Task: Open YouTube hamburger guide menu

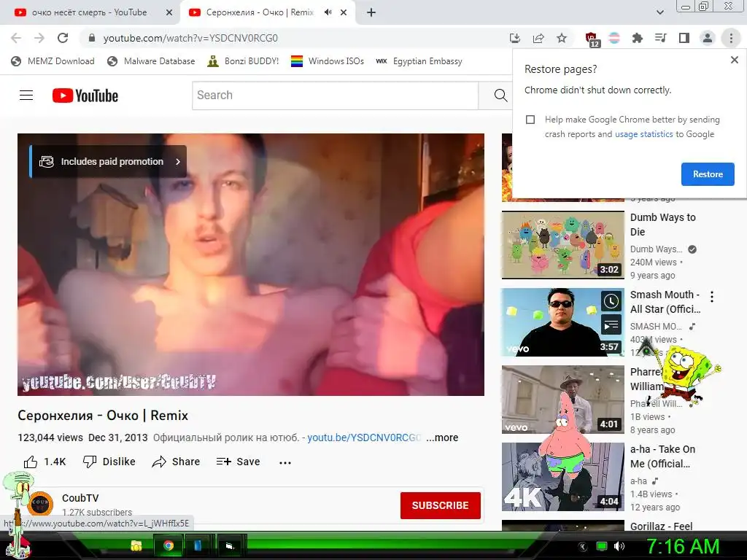Action: 26,96
